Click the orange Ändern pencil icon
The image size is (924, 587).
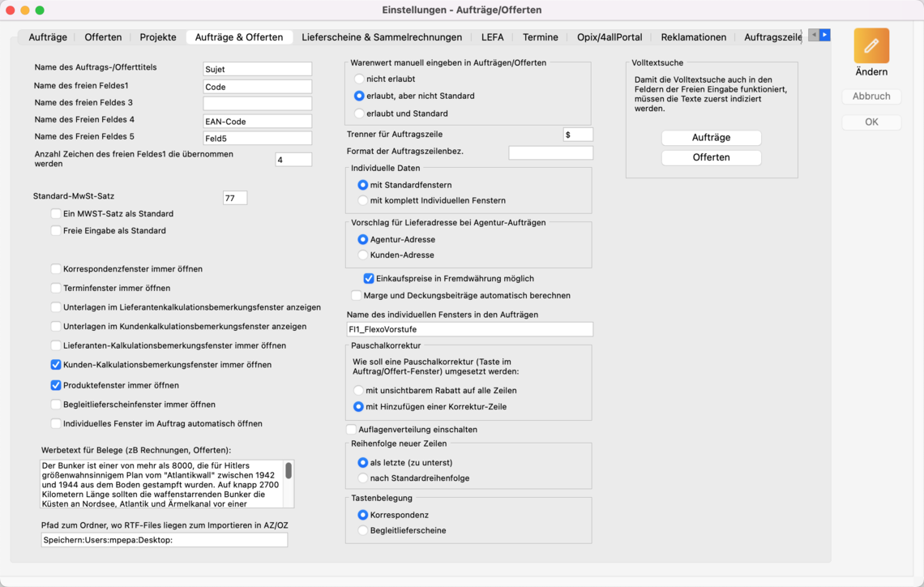pos(871,46)
